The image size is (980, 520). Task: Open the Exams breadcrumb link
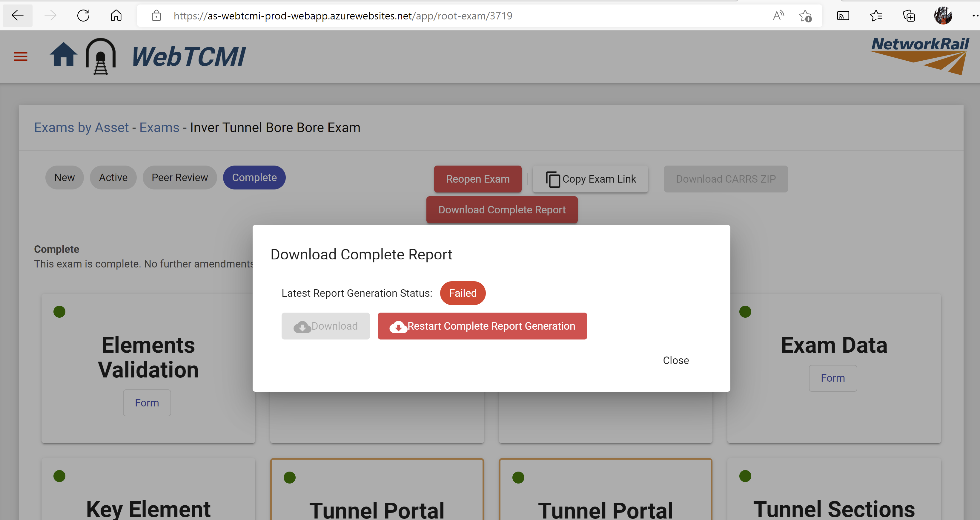coord(159,127)
